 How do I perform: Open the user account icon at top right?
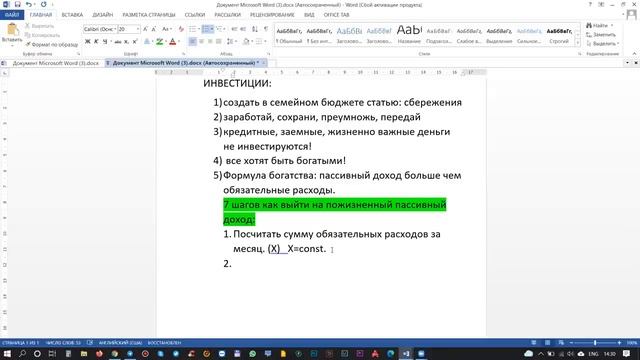(x=631, y=15)
